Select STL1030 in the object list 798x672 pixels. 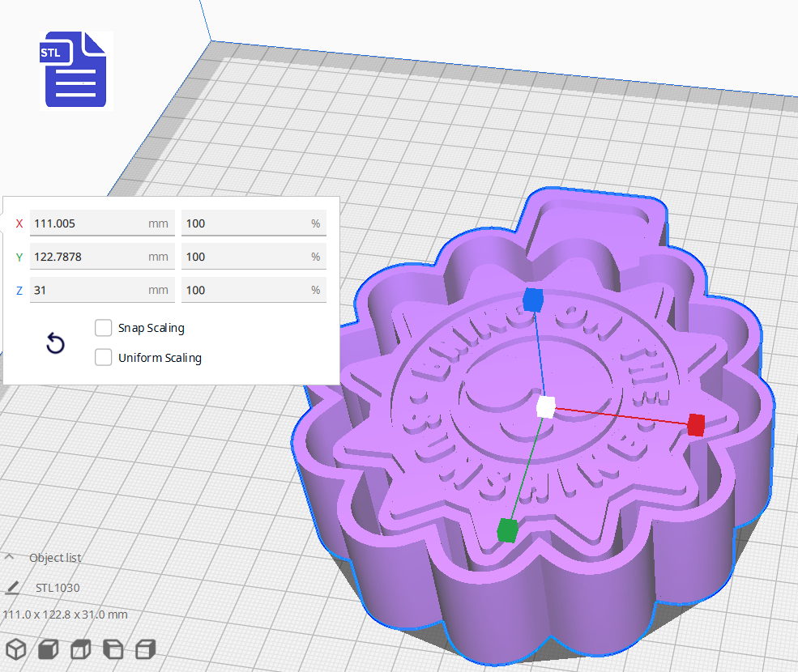[58, 588]
